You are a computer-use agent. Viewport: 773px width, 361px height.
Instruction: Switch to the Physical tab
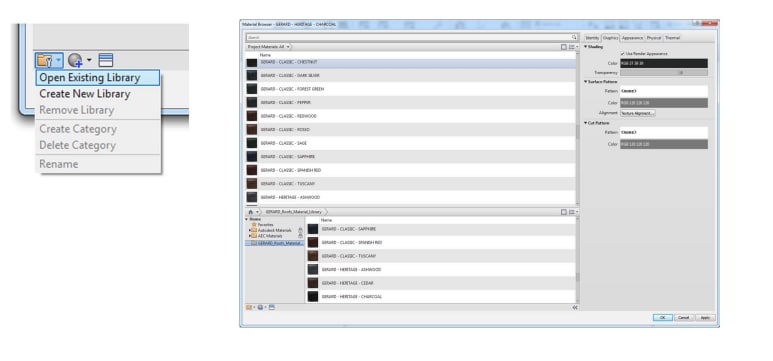pos(654,37)
